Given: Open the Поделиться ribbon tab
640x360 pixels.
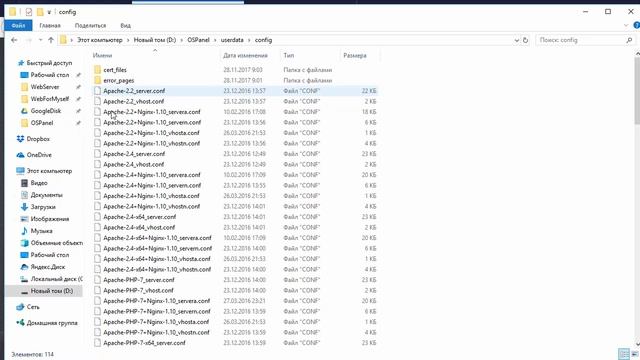Looking at the screenshot, I should (x=90, y=25).
